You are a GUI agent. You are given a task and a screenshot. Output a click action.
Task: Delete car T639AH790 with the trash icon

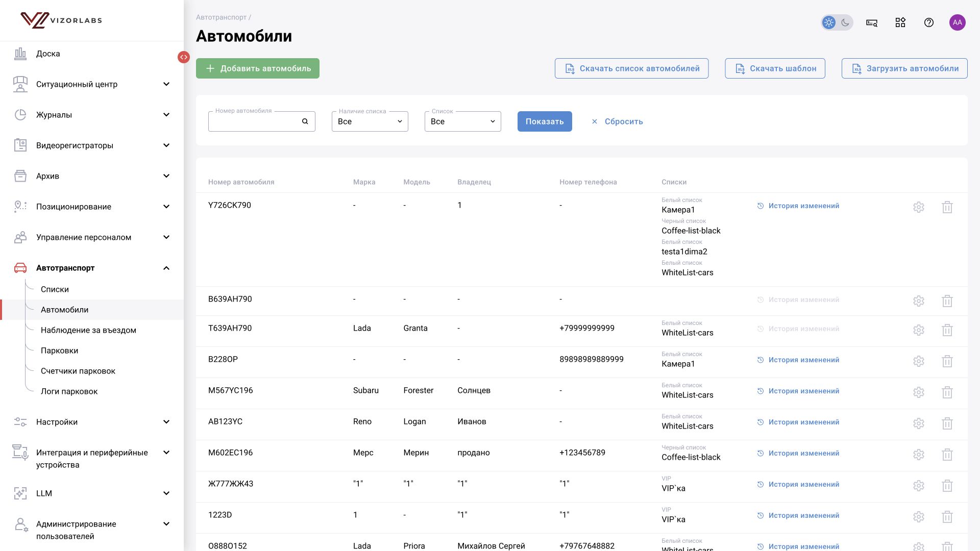pyautogui.click(x=947, y=330)
